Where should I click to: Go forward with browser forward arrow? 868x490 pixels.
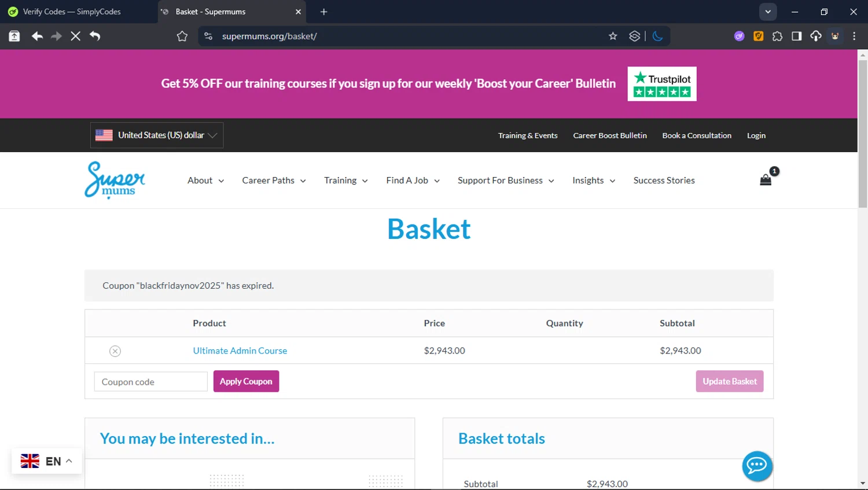coord(56,36)
